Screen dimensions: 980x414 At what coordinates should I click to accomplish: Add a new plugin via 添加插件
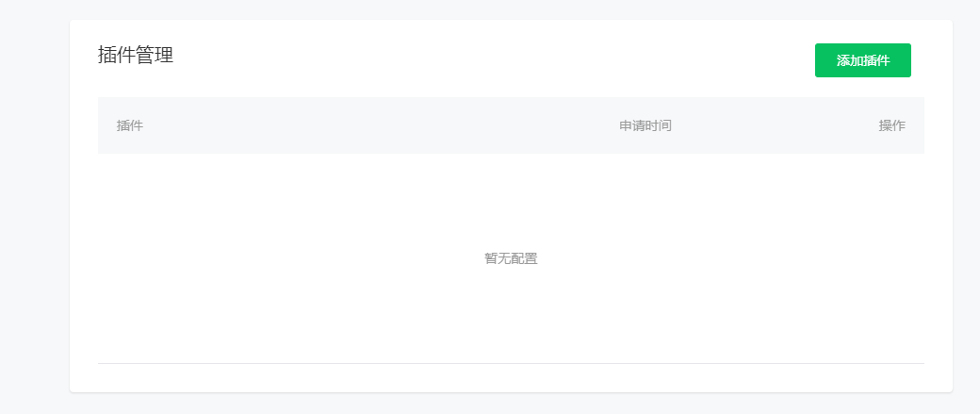pyautogui.click(x=862, y=60)
